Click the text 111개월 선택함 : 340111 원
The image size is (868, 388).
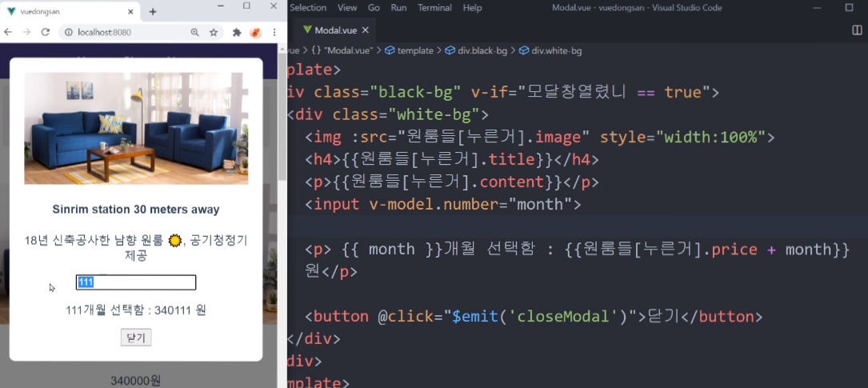pos(136,310)
